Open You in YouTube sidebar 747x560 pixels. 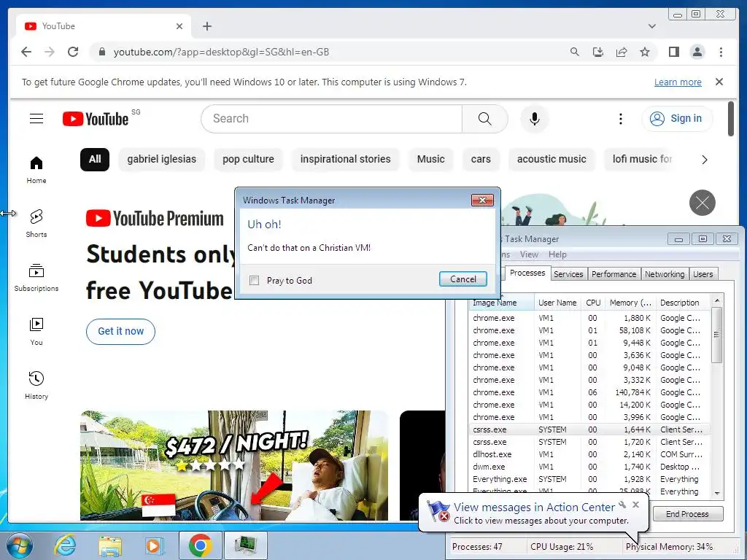click(x=36, y=332)
